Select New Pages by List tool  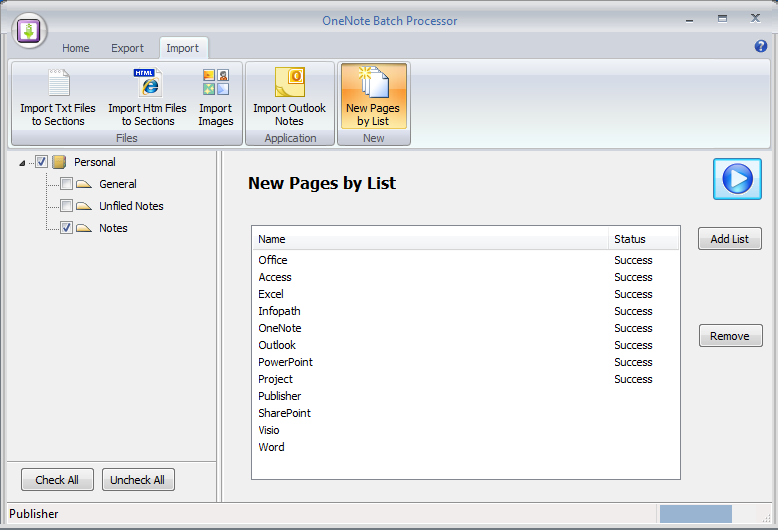pos(373,96)
